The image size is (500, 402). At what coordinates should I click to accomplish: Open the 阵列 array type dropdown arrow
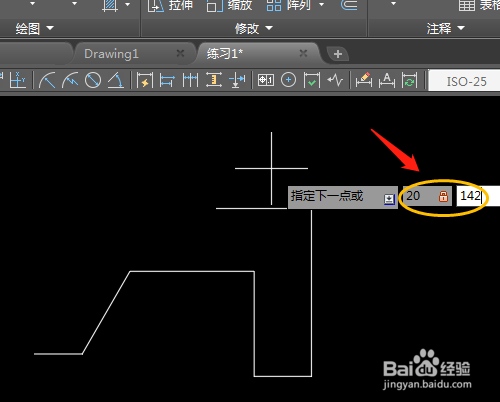tap(321, 4)
